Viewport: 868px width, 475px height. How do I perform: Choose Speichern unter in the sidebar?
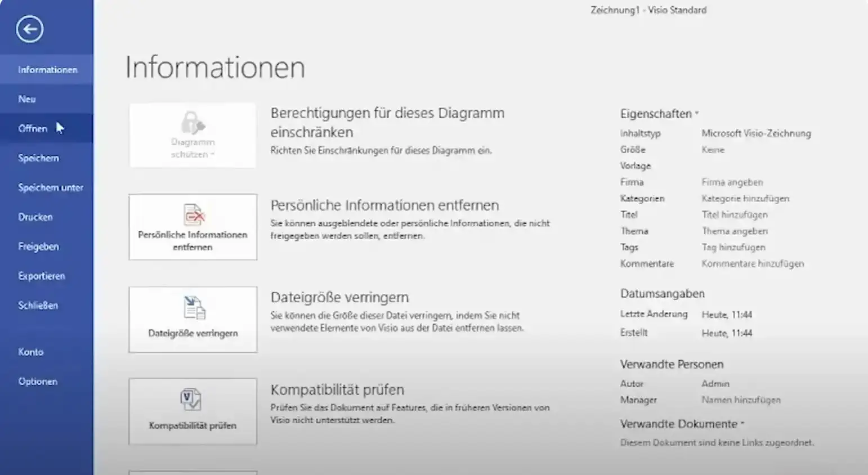point(51,187)
